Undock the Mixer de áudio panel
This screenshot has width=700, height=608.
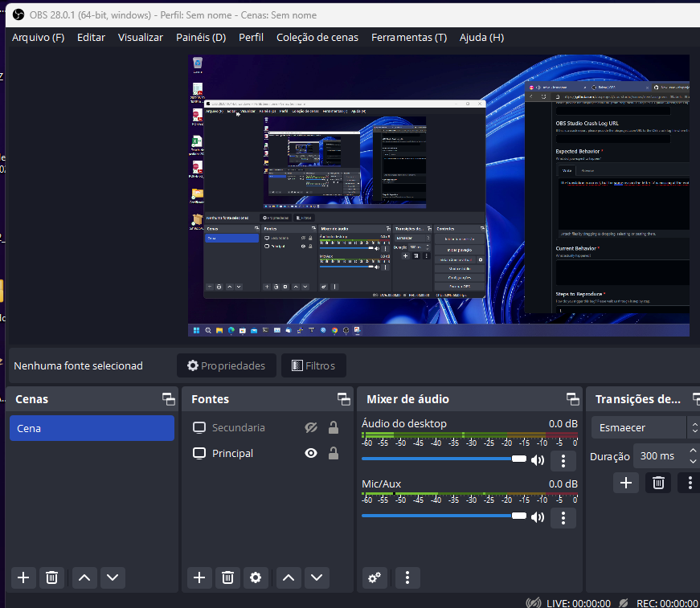(573, 399)
